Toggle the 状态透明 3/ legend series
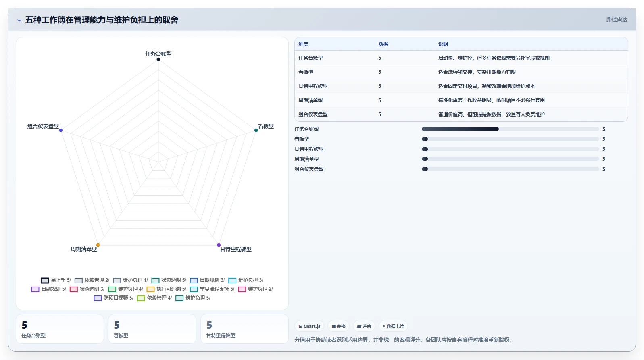This screenshot has height=360, width=644. point(87,289)
